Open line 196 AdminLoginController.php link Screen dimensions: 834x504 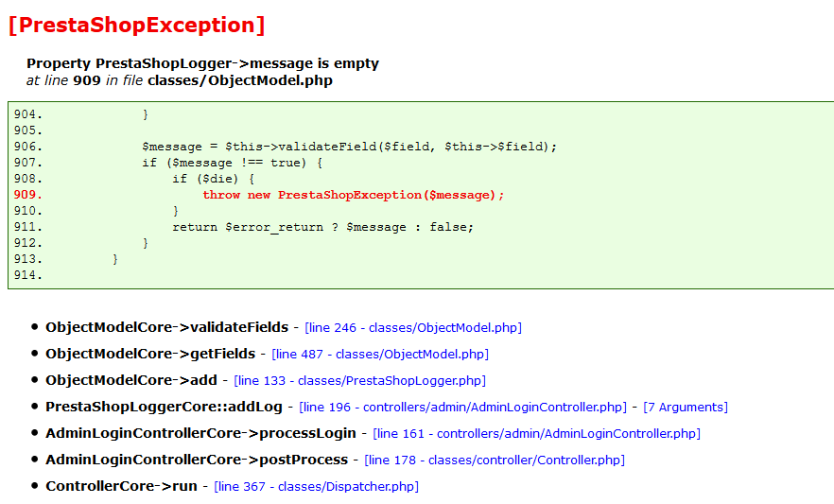pyautogui.click(x=462, y=408)
